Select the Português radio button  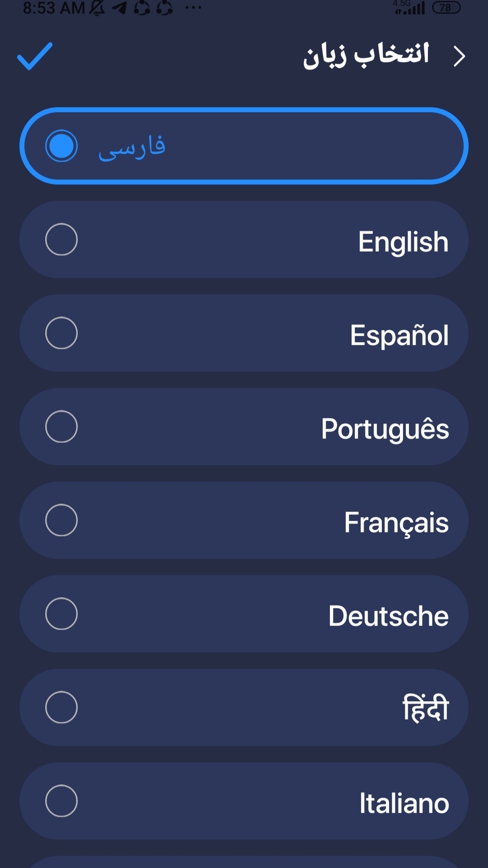pos(61,427)
